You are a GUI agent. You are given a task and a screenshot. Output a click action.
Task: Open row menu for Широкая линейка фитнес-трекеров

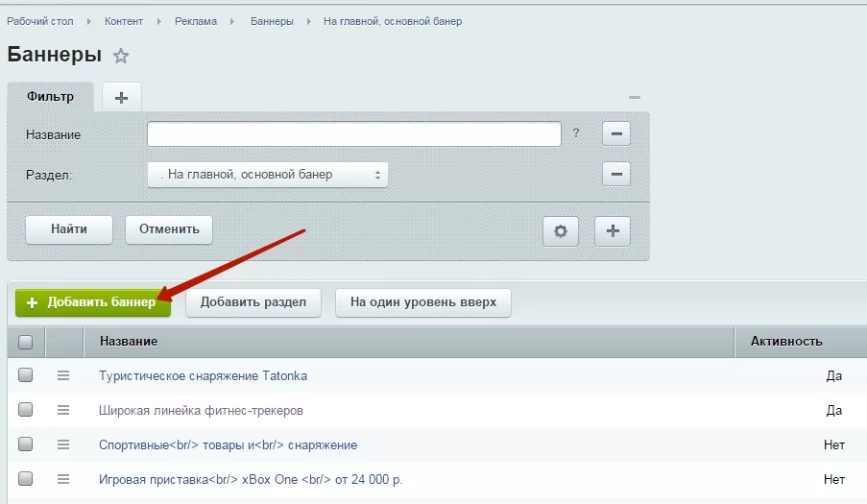coord(63,410)
